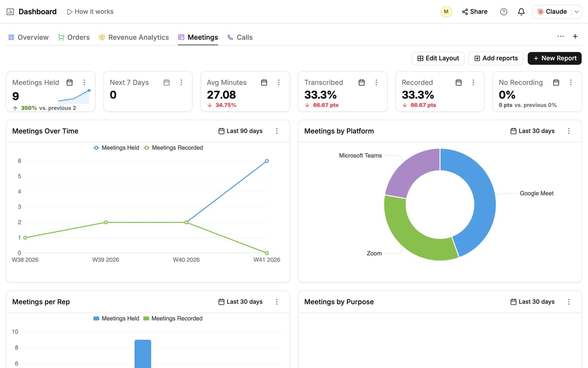Image resolution: width=588 pixels, height=368 pixels.
Task: Create a New Report
Action: tap(555, 58)
